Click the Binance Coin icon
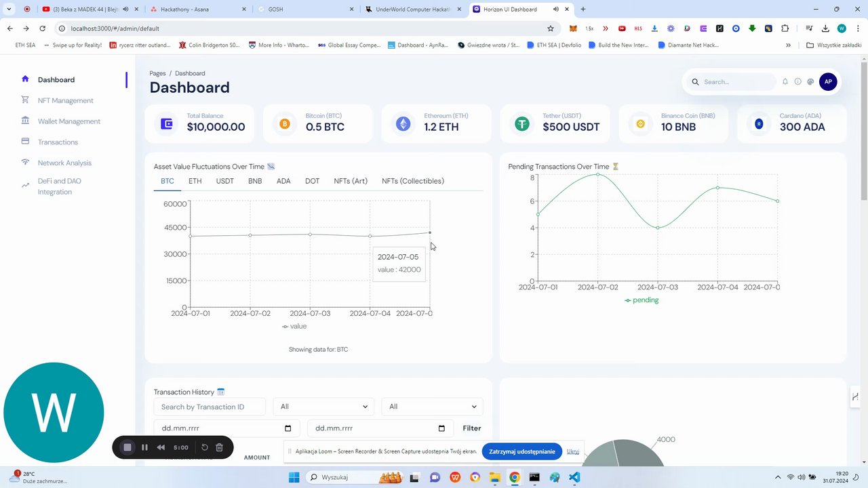The image size is (868, 488). click(x=640, y=123)
